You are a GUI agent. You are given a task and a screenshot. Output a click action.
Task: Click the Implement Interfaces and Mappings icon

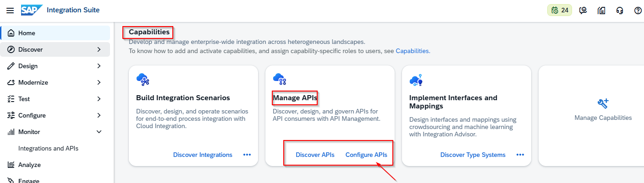pyautogui.click(x=416, y=80)
